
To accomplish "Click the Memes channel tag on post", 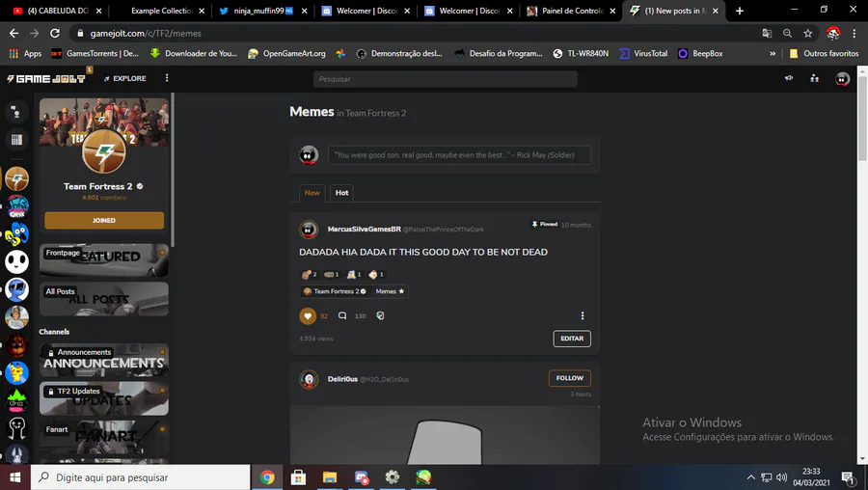I will pos(390,291).
